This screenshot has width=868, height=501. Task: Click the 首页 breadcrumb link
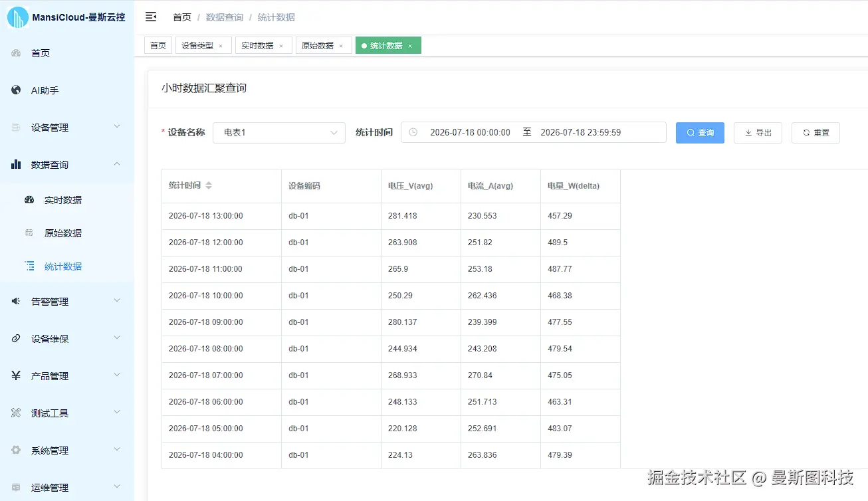[182, 17]
